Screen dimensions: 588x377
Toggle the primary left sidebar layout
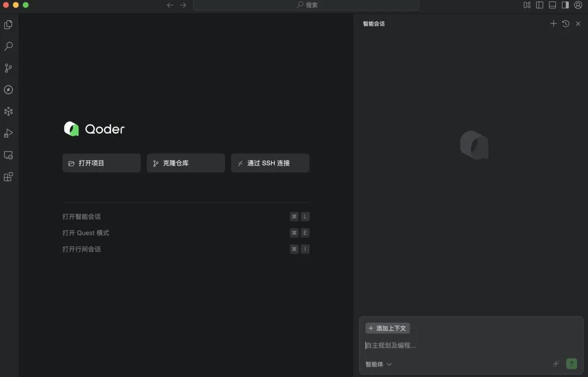[540, 5]
